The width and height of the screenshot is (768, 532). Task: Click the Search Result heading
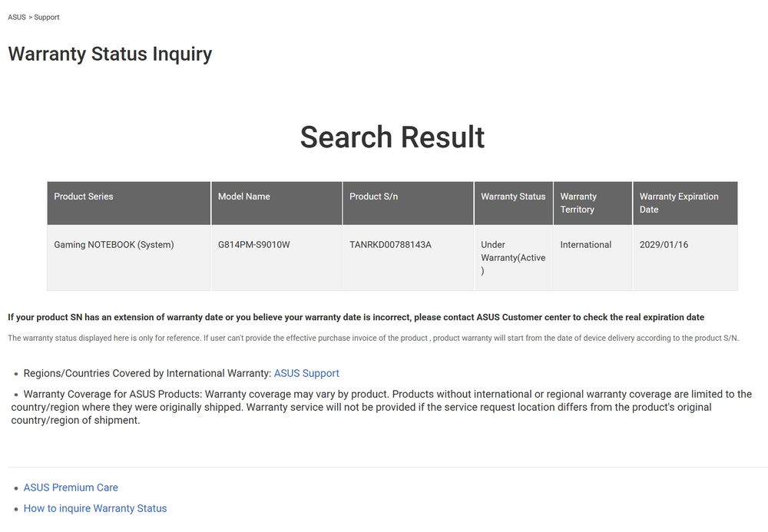tap(392, 137)
